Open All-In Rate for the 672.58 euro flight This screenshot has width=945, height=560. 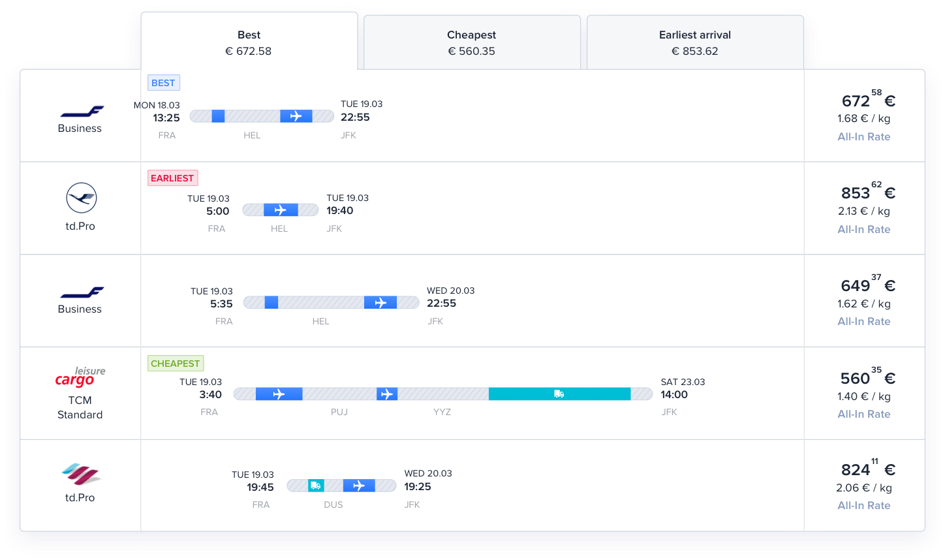[x=863, y=136]
